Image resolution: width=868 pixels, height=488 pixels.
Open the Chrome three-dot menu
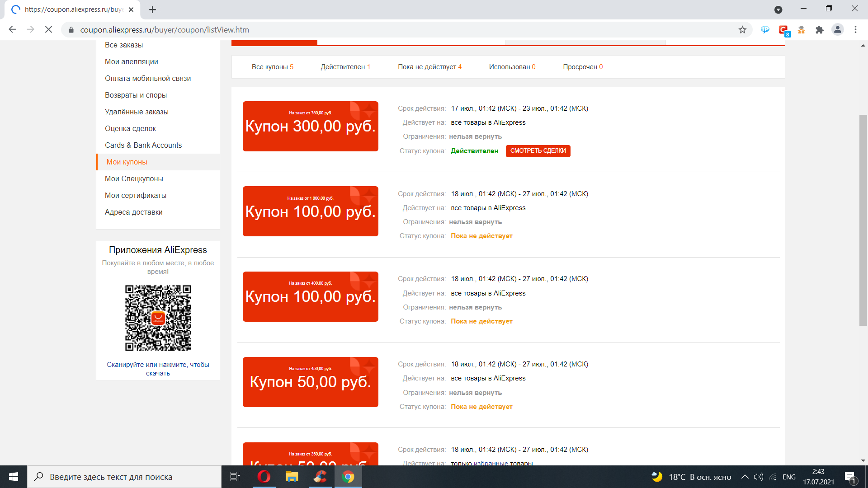(x=855, y=30)
